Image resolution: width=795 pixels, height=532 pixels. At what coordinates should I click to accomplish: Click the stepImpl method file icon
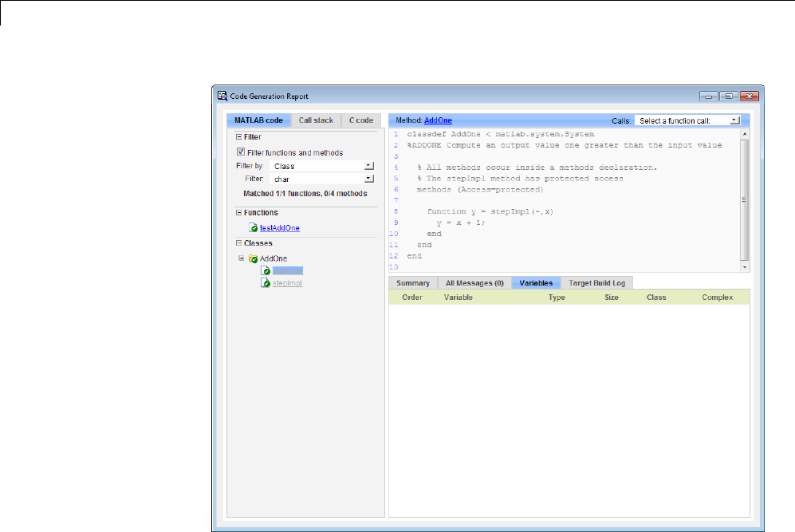coord(266,283)
